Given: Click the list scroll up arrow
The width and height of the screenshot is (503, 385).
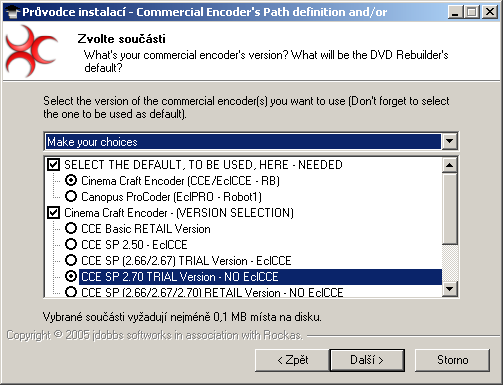Looking at the screenshot, I should (x=450, y=165).
